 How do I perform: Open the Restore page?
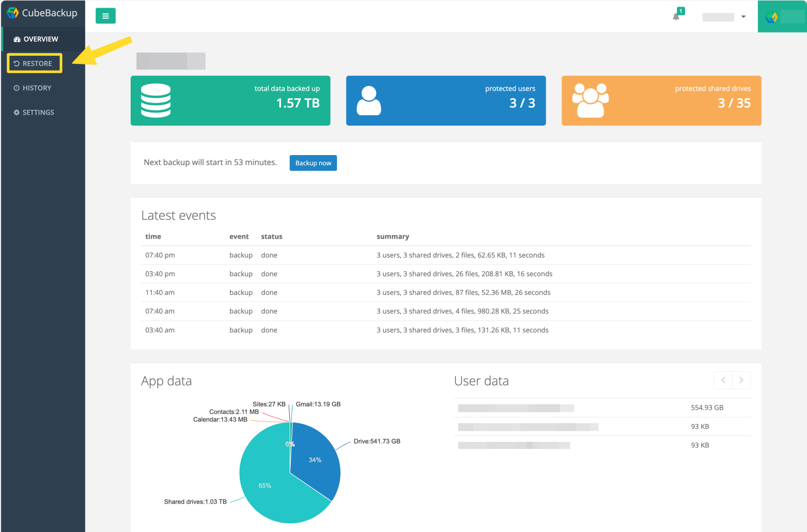33,63
